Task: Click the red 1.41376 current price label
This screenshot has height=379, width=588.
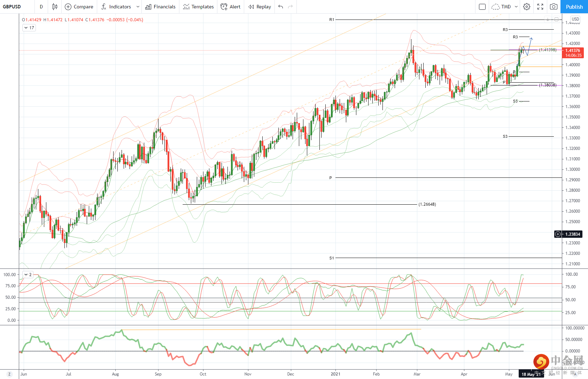Action: (x=573, y=53)
